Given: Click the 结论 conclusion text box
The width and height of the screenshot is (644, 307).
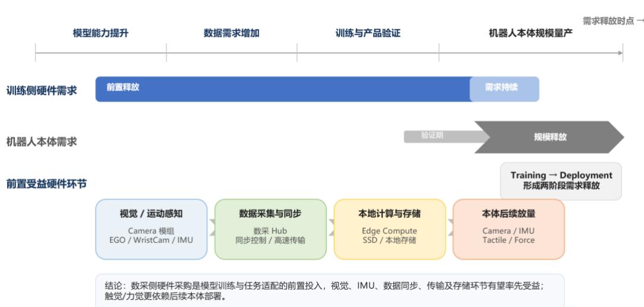Looking at the screenshot, I should (330, 290).
